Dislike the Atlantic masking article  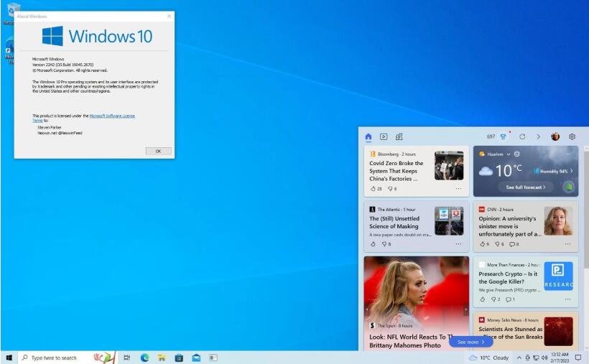coord(386,244)
